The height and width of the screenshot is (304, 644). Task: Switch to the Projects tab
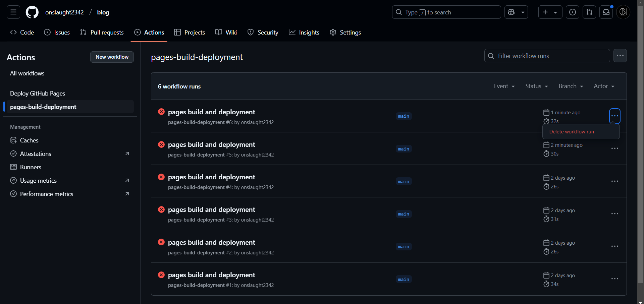coord(190,32)
